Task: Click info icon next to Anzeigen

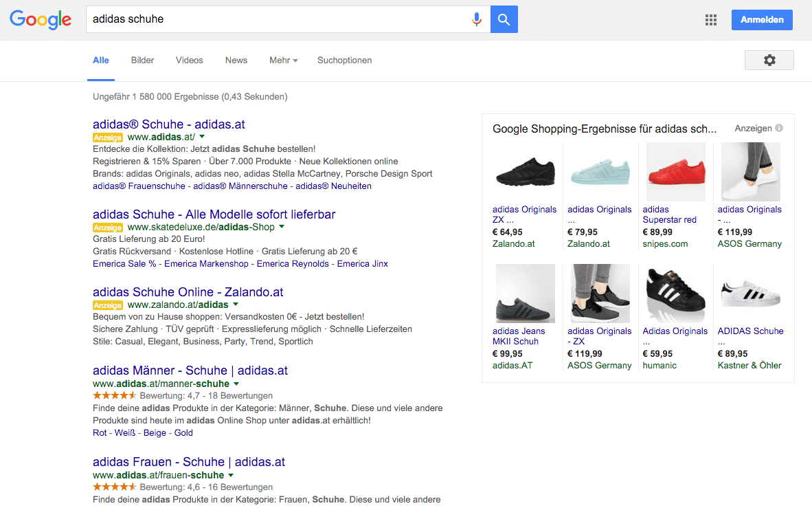Action: [779, 128]
